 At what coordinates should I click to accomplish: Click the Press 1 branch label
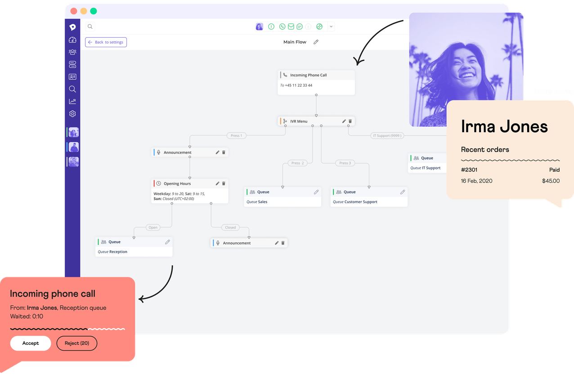236,135
